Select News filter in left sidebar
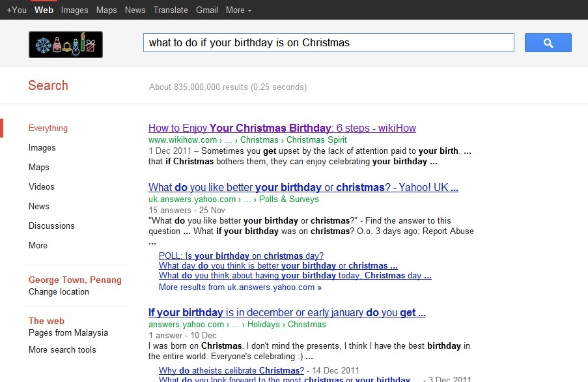 pos(39,207)
